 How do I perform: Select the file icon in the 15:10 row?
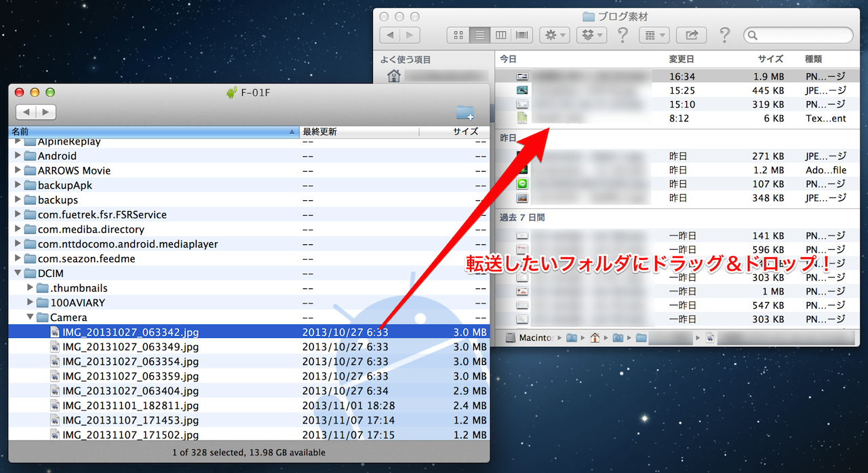coord(521,105)
